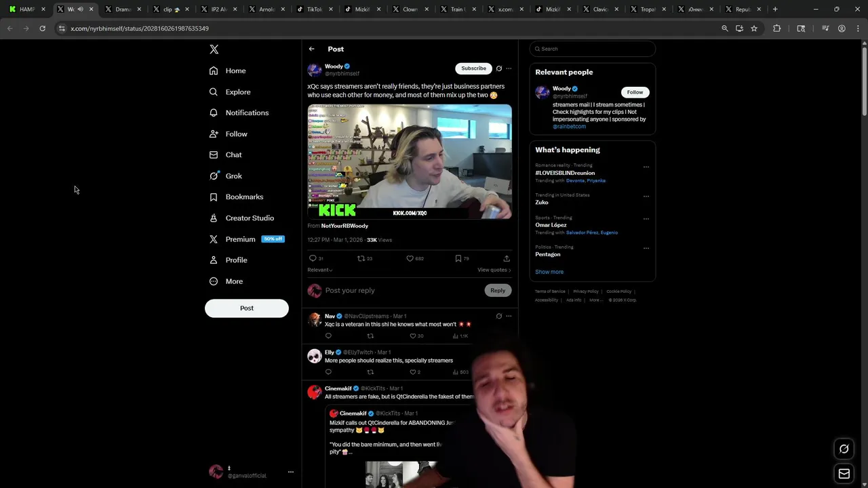Open Creator Studio
The height and width of the screenshot is (488, 868).
click(241, 218)
